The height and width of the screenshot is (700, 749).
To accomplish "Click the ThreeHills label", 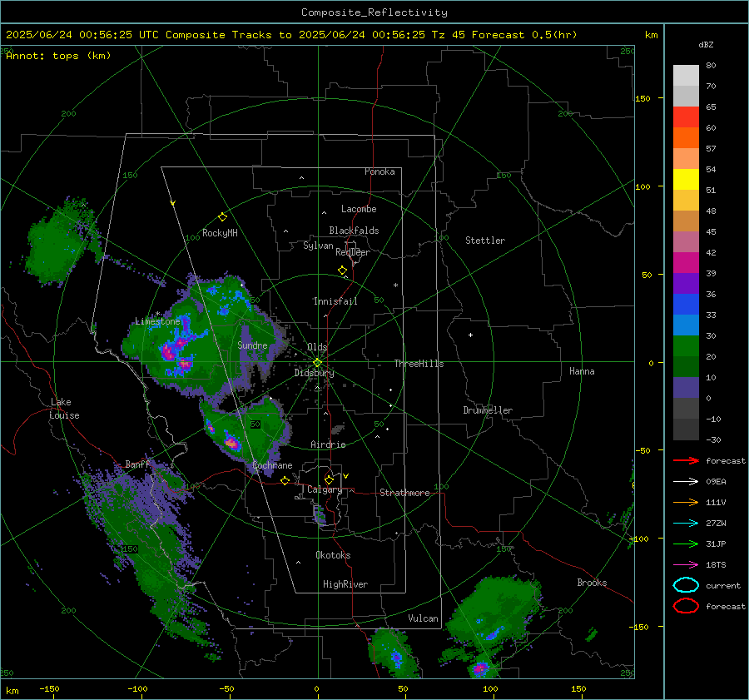I will tap(419, 364).
